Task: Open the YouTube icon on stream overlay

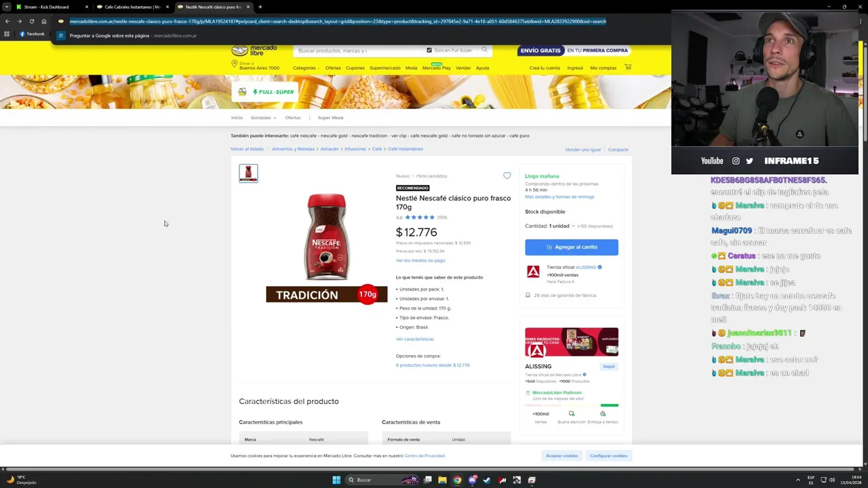Action: (x=712, y=161)
